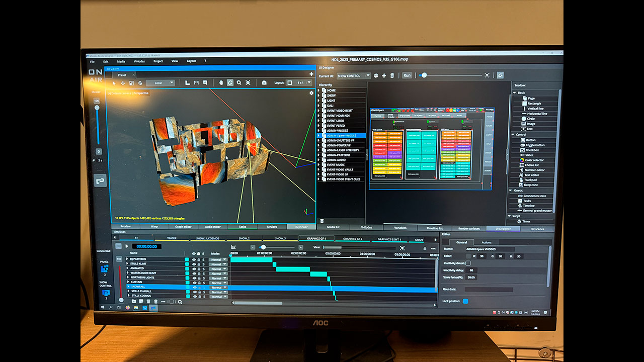
Task: Select the arrow pointer tool in 3D viewer
Action: [114, 83]
